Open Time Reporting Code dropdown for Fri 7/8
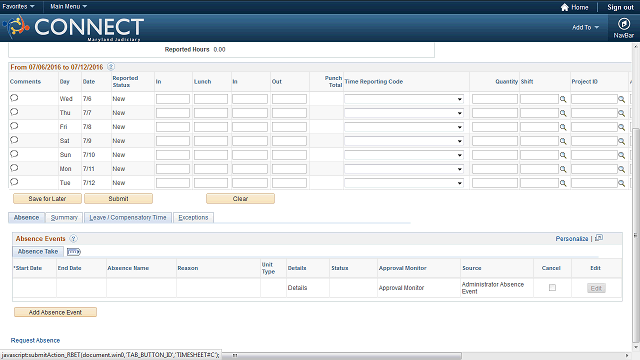 (x=403, y=127)
